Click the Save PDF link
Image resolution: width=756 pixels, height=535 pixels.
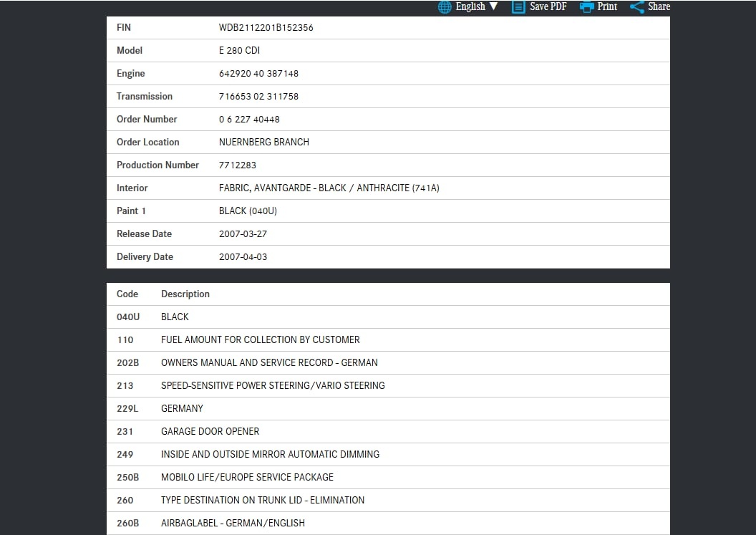tap(548, 6)
